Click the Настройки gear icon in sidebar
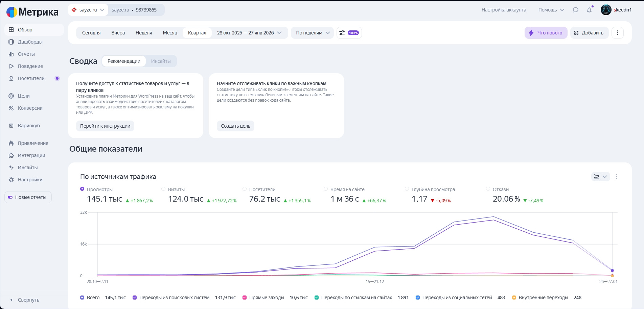The height and width of the screenshot is (309, 644). coord(11,180)
